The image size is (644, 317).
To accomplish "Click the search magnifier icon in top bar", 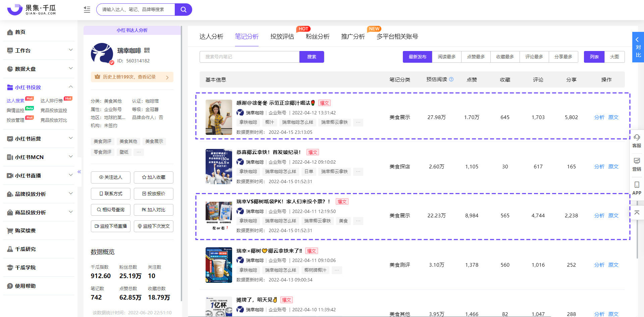I will point(183,9).
